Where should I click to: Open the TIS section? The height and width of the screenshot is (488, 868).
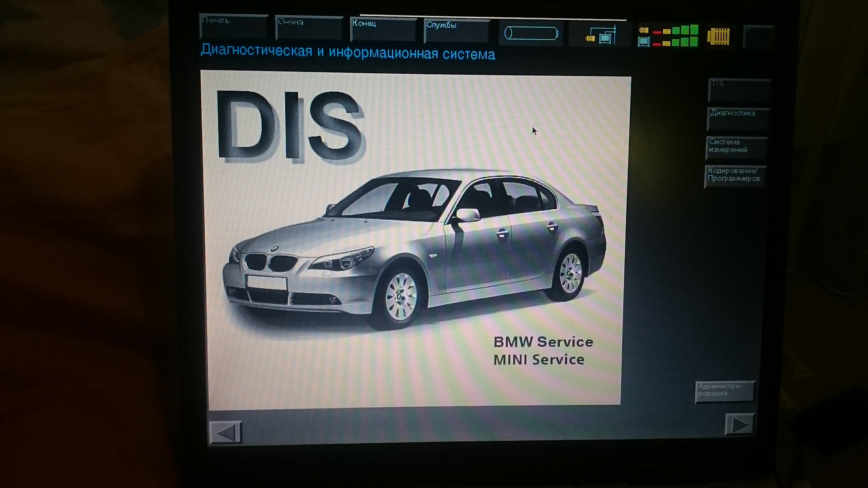coord(739,90)
